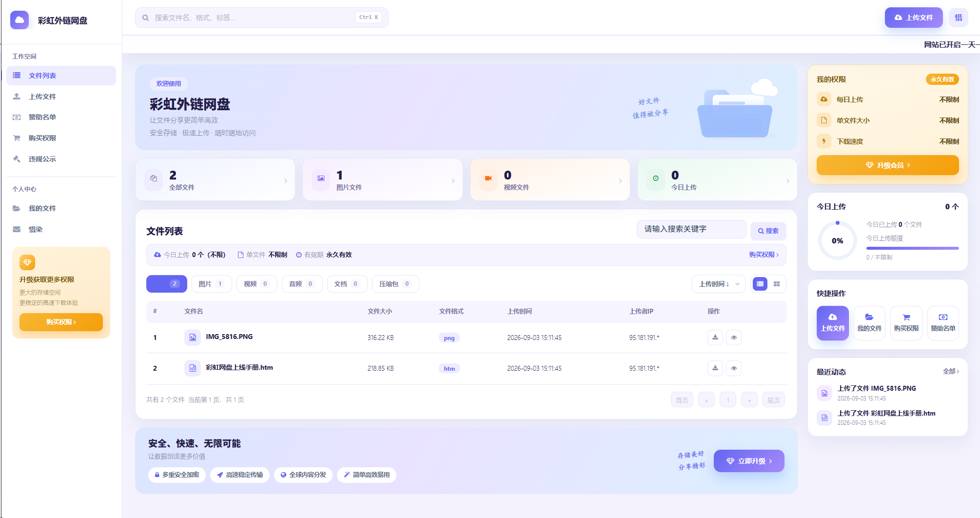Download 彩虹网盘上线手册.htm via download icon
980x518 pixels.
[715, 368]
